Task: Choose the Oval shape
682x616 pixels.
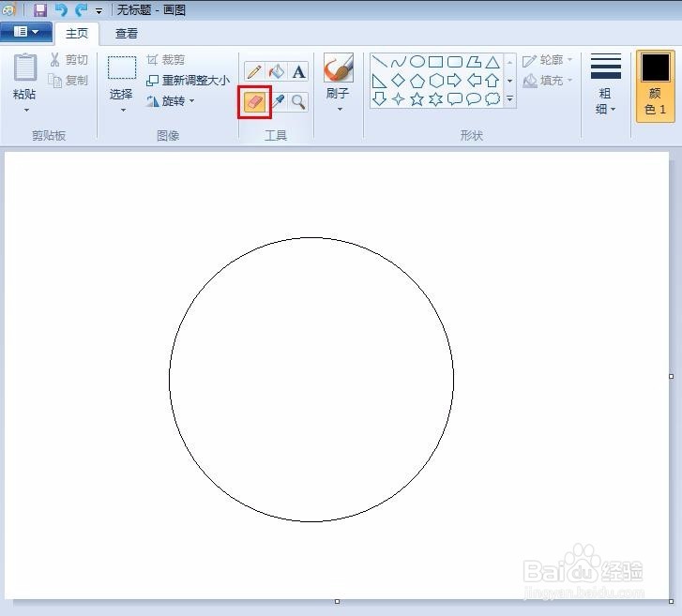Action: [417, 62]
